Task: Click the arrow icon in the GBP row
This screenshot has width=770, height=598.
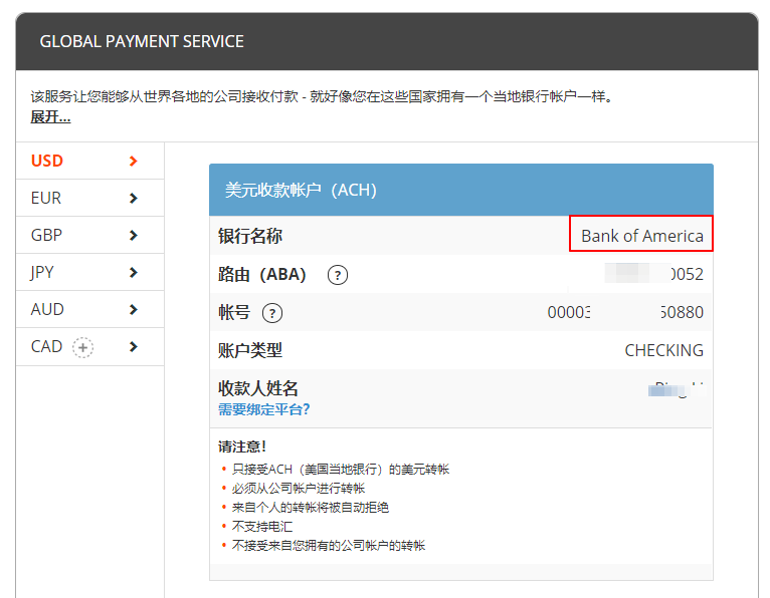Action: tap(133, 236)
